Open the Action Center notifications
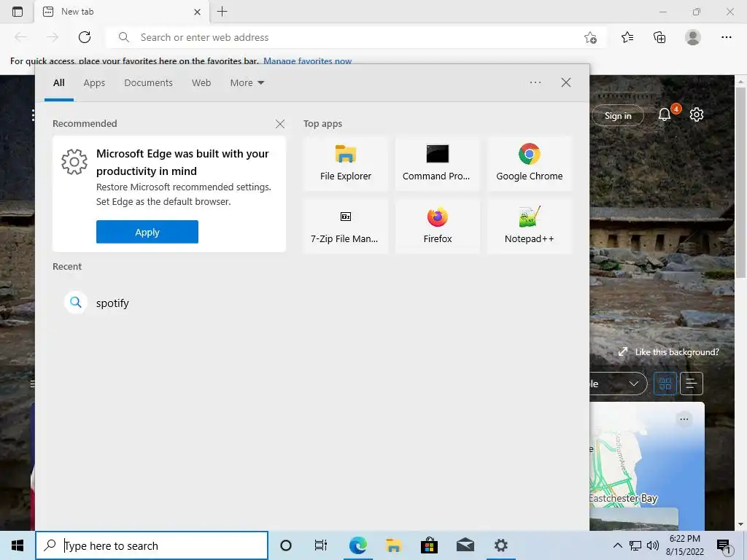The height and width of the screenshot is (560, 747). (x=724, y=545)
